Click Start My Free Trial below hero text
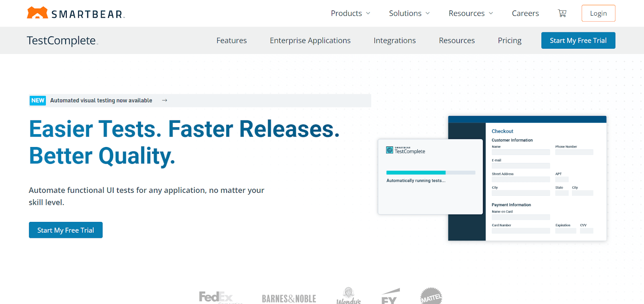The image size is (644, 304). [x=66, y=230]
